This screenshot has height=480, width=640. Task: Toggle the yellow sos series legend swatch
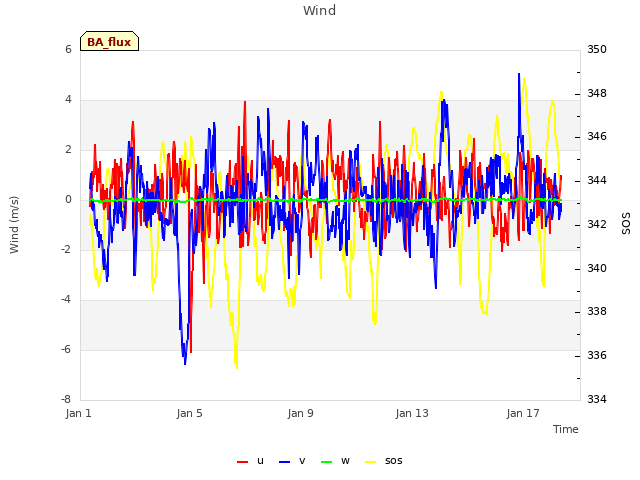(x=371, y=462)
